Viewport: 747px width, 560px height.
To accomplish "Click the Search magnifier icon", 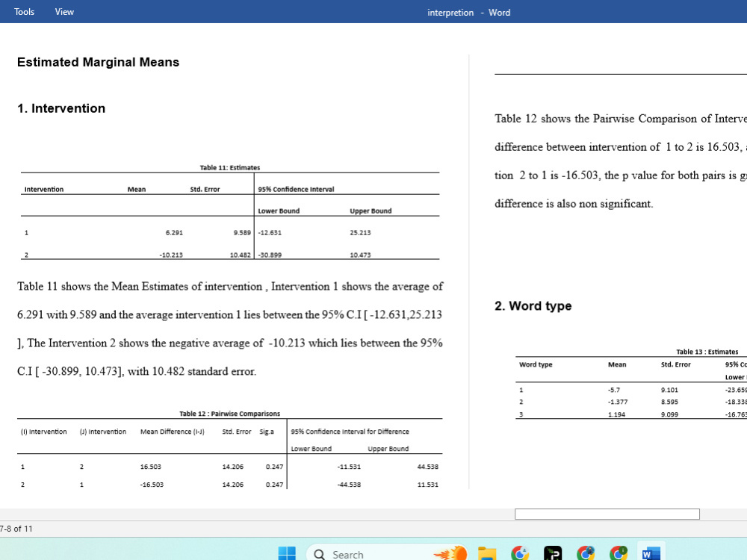I will tap(319, 555).
